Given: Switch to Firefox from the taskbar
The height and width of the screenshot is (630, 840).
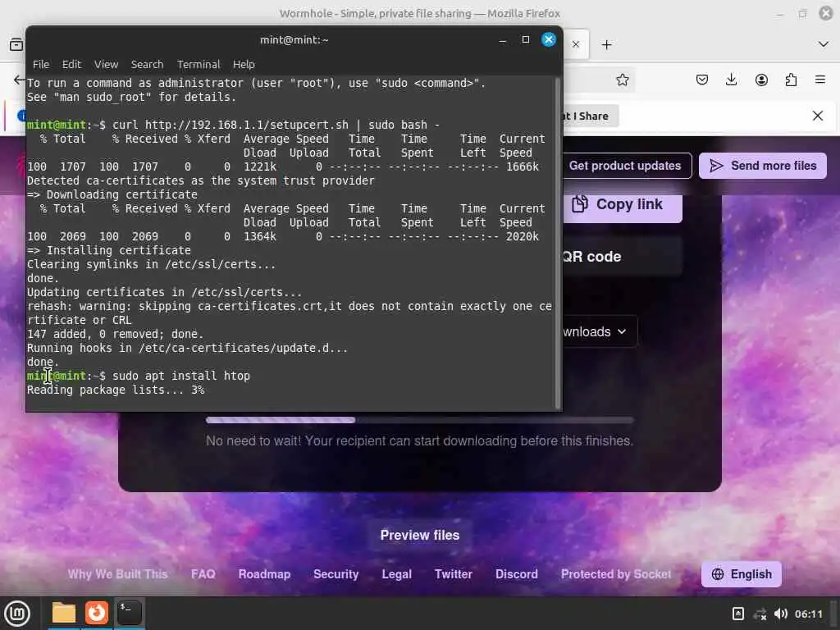Looking at the screenshot, I should click(x=97, y=613).
